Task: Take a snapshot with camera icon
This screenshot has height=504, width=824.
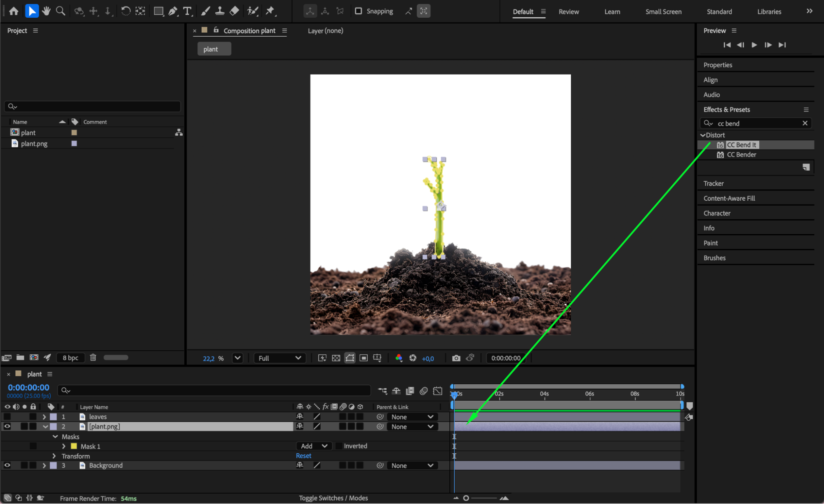Action: point(456,358)
